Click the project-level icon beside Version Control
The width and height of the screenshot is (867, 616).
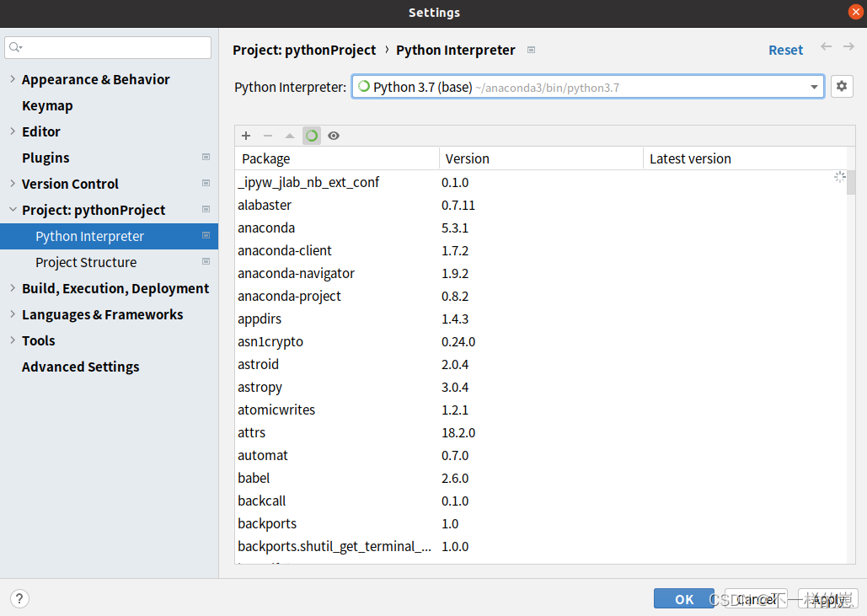click(206, 183)
